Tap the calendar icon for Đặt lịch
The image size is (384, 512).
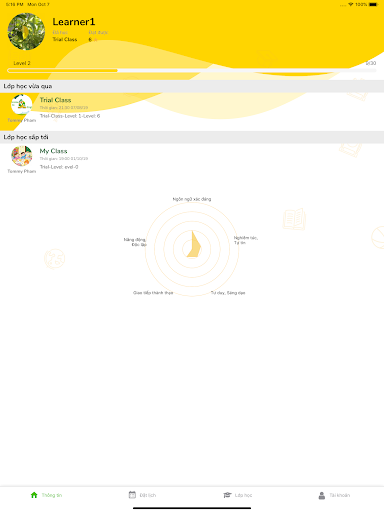click(x=132, y=495)
